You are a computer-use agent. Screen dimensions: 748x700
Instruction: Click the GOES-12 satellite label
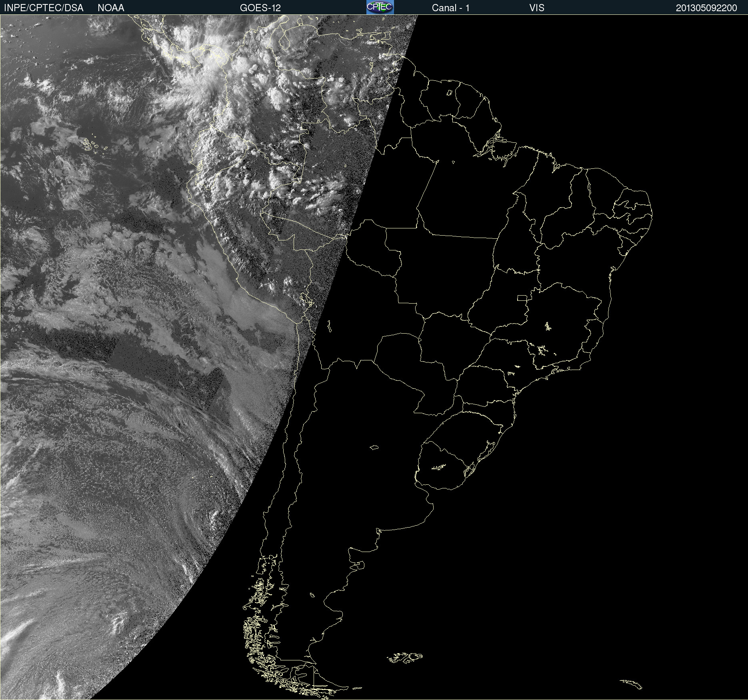tap(260, 8)
